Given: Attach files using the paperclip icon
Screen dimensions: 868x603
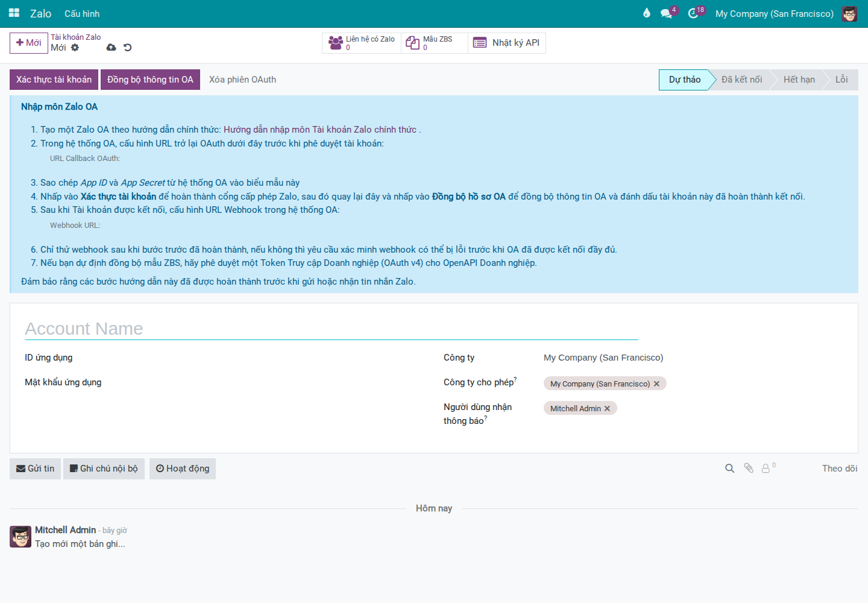Looking at the screenshot, I should pos(749,469).
